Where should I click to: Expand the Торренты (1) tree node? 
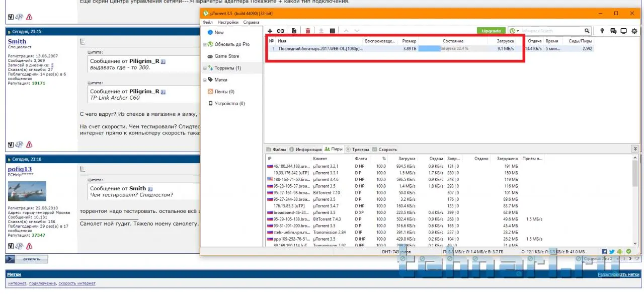pos(204,68)
